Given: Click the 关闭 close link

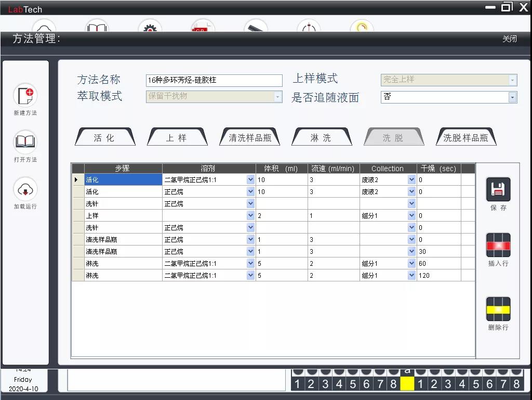Looking at the screenshot, I should point(509,39).
